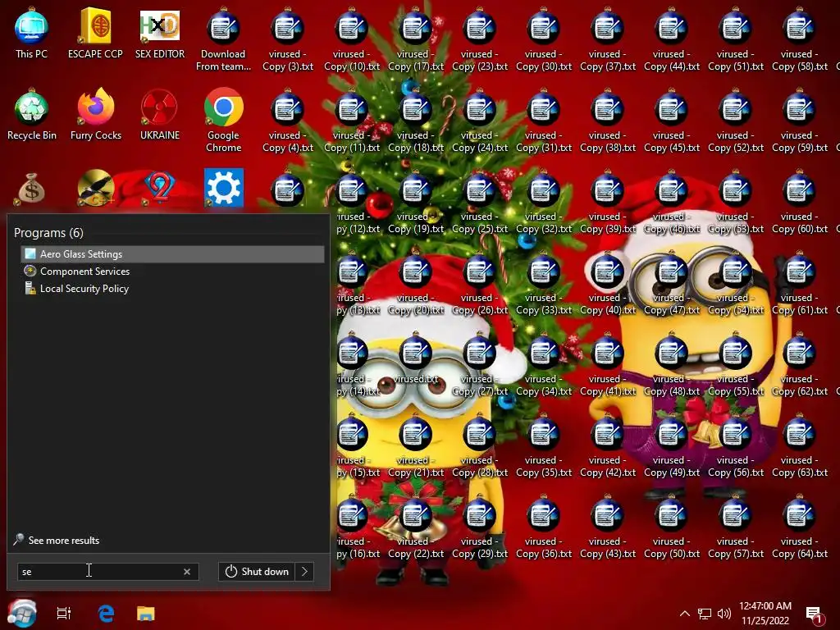
Task: Select virused - Copy (58).txt file
Action: point(800,39)
